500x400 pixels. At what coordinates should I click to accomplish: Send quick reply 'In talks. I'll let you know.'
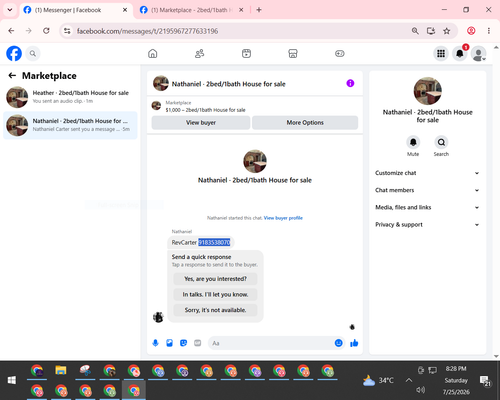pos(215,294)
